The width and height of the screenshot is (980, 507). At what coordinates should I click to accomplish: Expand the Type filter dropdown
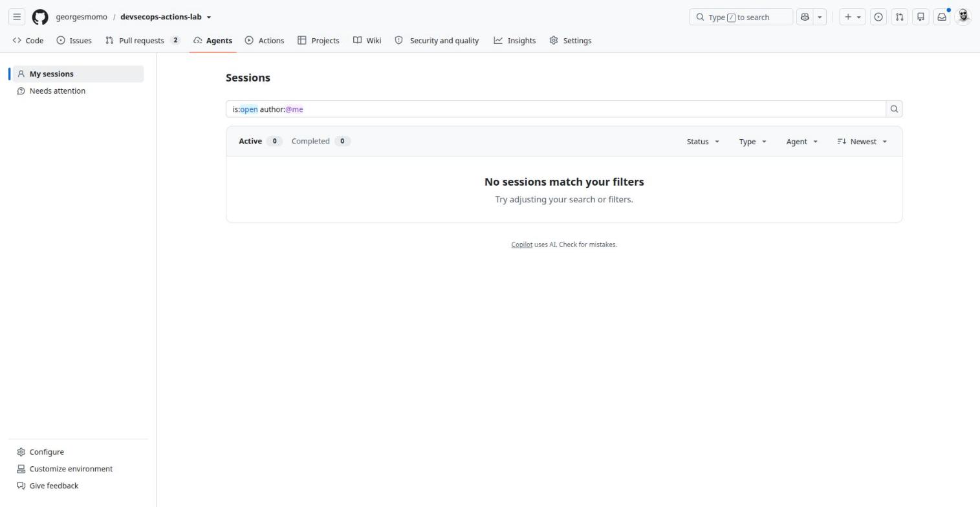[752, 142]
